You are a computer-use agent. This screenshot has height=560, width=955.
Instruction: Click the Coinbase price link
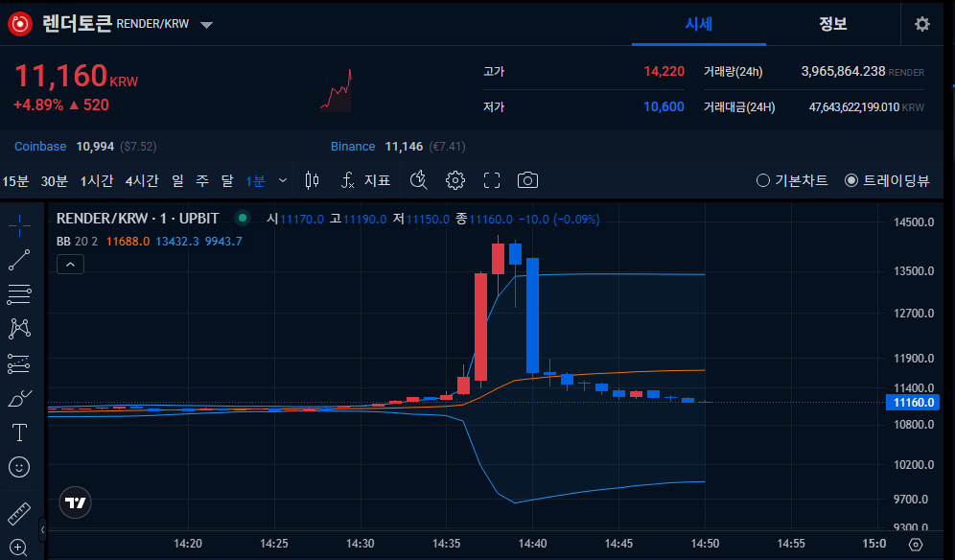40,147
